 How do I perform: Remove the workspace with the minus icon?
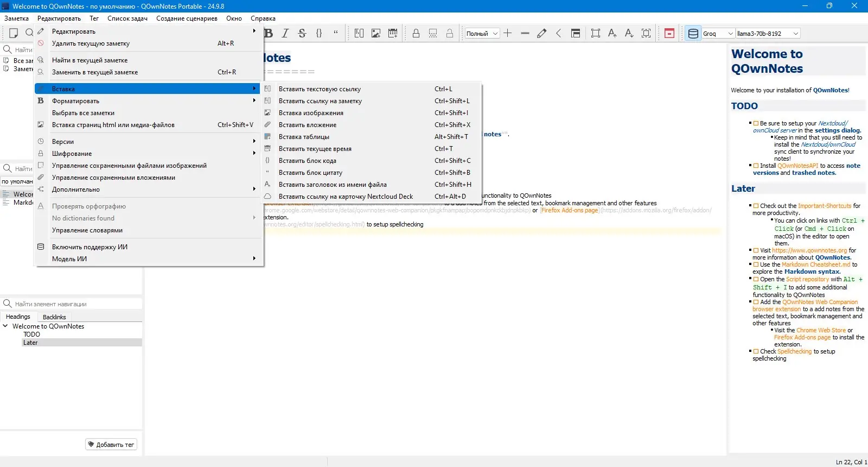(x=525, y=33)
